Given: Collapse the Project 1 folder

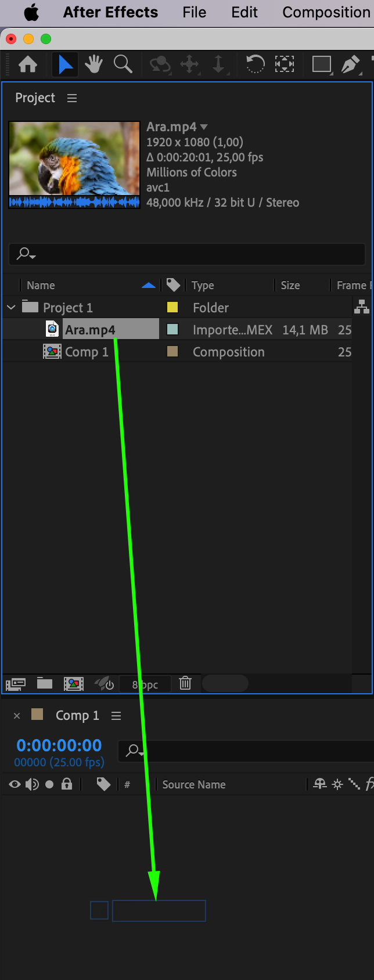Looking at the screenshot, I should point(11,307).
